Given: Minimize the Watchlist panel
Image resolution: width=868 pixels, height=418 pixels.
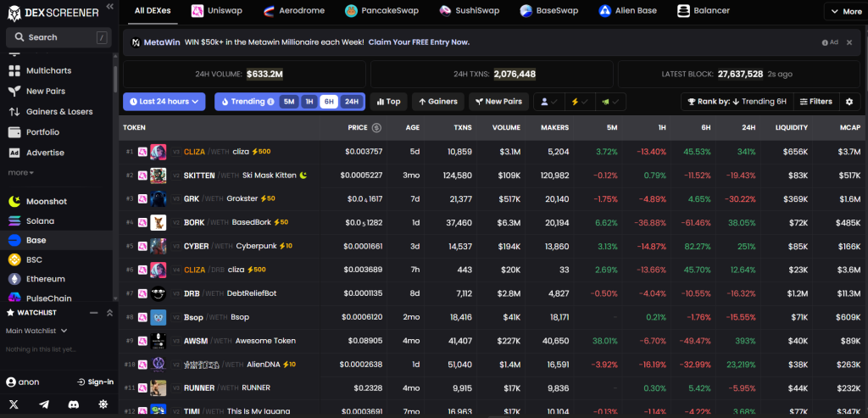Looking at the screenshot, I should click(x=93, y=313).
